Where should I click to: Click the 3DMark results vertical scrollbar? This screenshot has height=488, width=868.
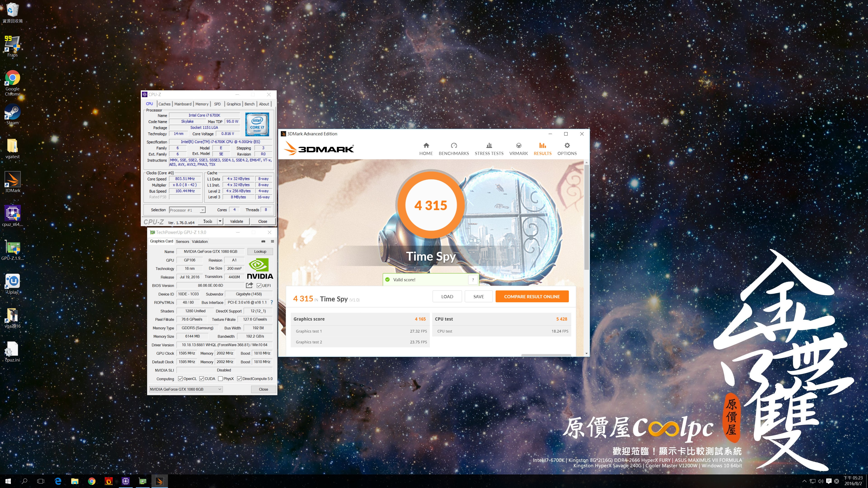tap(586, 216)
